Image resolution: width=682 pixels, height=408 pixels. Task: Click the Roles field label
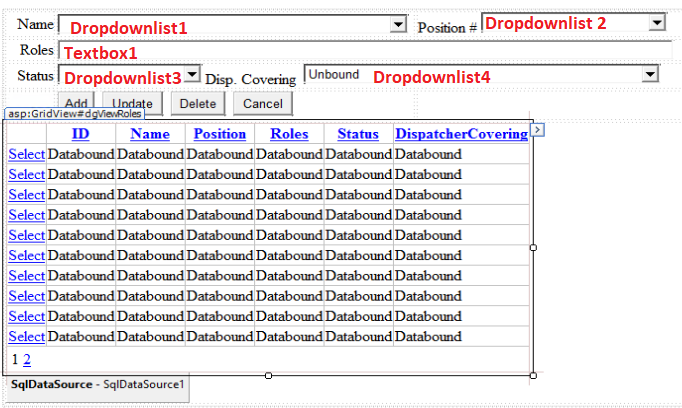[x=37, y=50]
